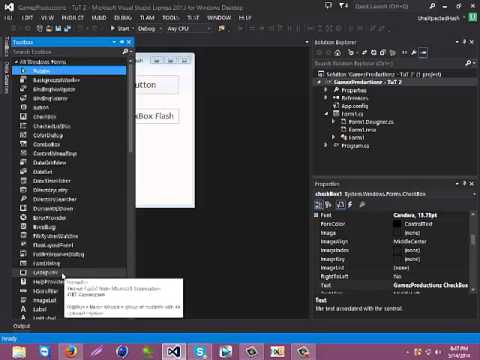The width and height of the screenshot is (480, 360).
Task: Expand the Font property row
Action: (x=316, y=215)
